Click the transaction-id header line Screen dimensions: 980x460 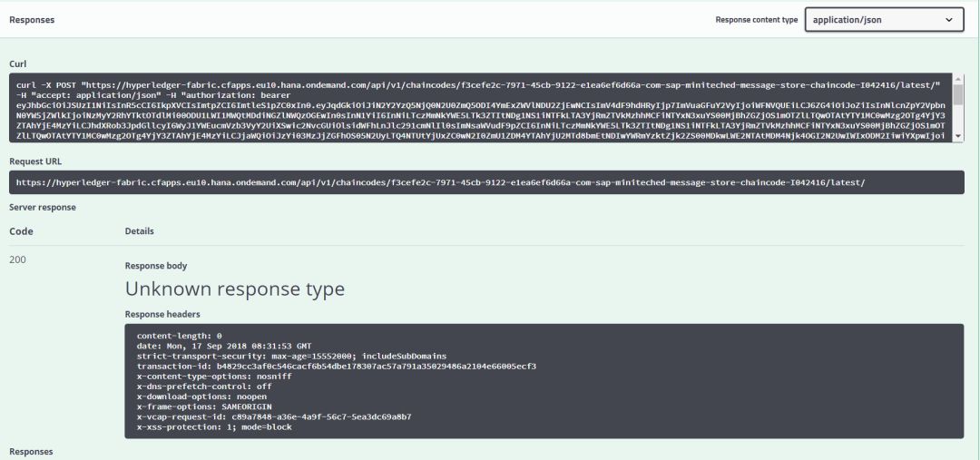coord(337,367)
